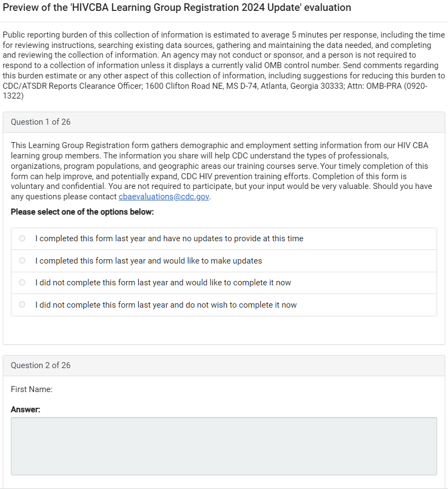Click the "Question 2 of 26" header
The width and height of the screenshot is (448, 489).
pos(41,365)
